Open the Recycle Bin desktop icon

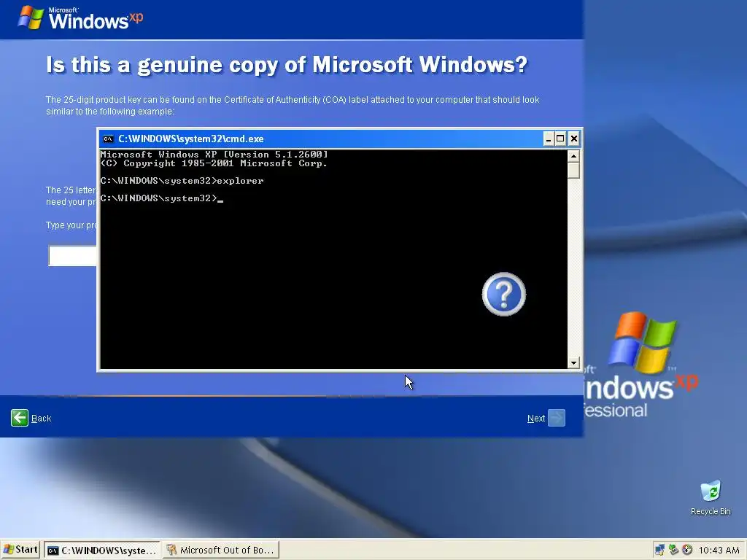[711, 497]
